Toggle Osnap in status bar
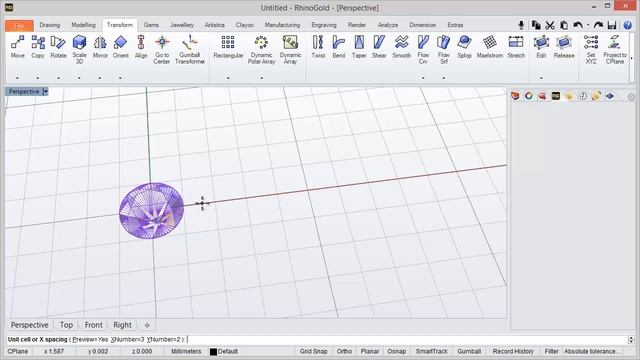This screenshot has height=360, width=640. tap(396, 351)
